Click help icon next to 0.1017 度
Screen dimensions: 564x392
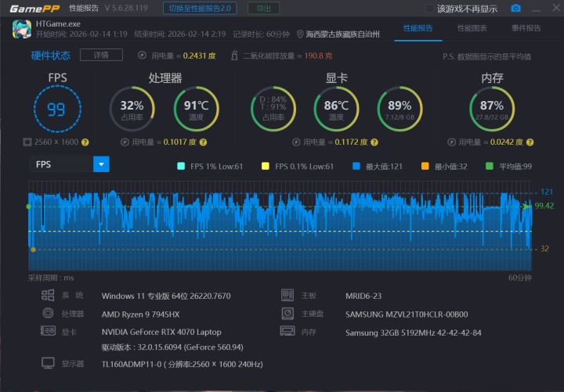click(203, 142)
